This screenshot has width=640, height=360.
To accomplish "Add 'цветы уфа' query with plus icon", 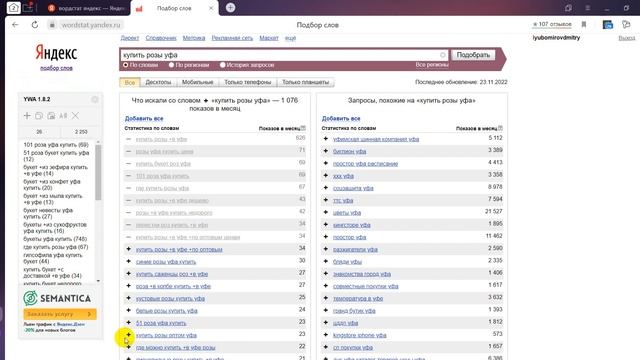I will click(x=326, y=212).
